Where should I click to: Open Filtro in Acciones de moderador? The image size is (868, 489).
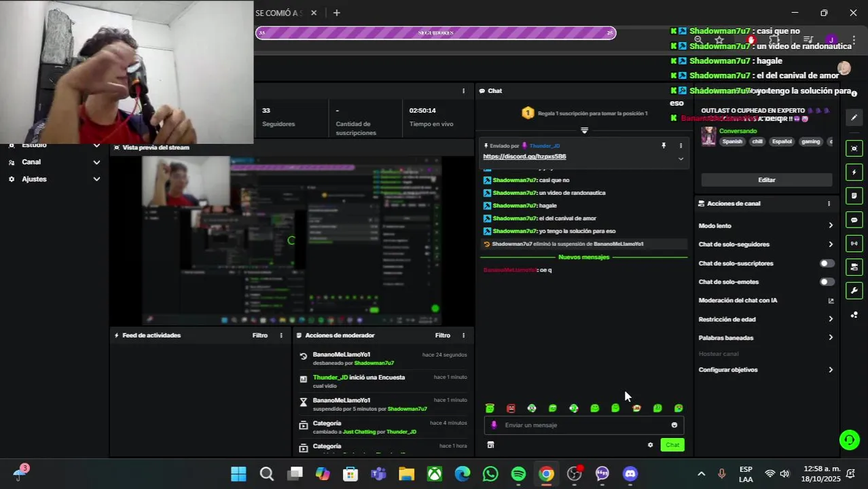(443, 336)
